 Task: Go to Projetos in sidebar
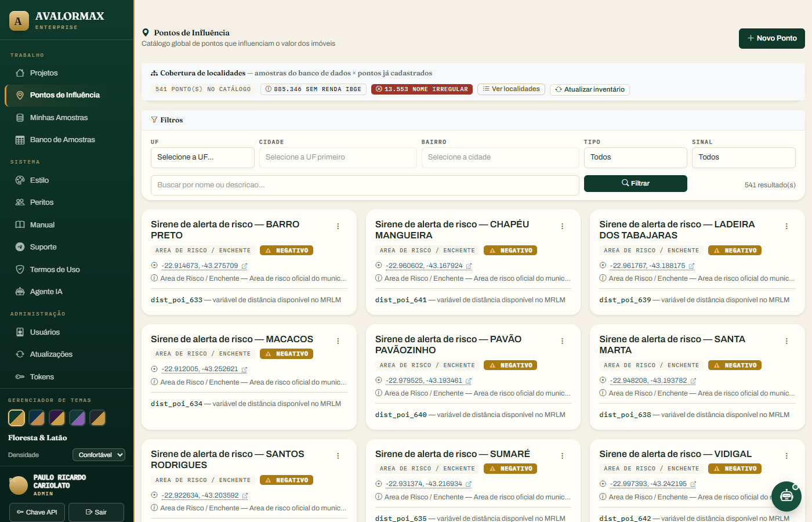(67, 73)
